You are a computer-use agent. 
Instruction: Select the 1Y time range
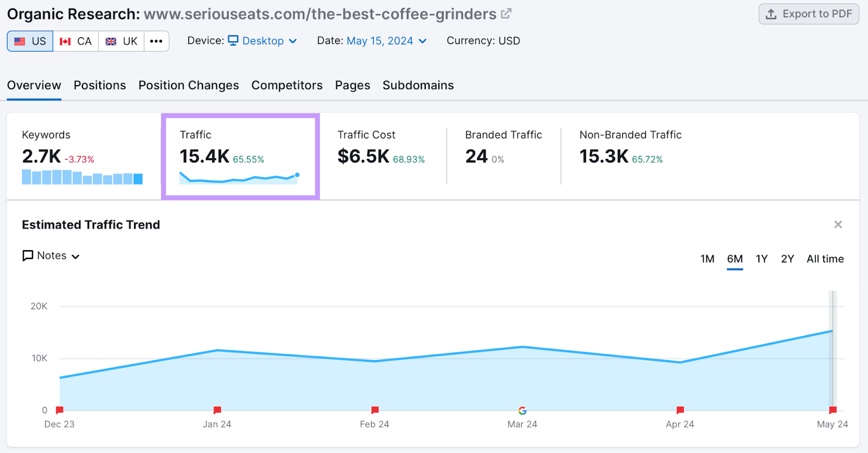point(762,259)
